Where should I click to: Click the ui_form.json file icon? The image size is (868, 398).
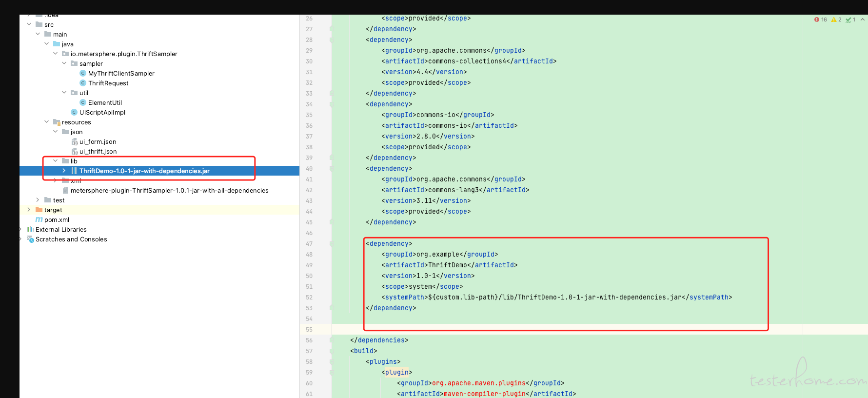click(74, 141)
